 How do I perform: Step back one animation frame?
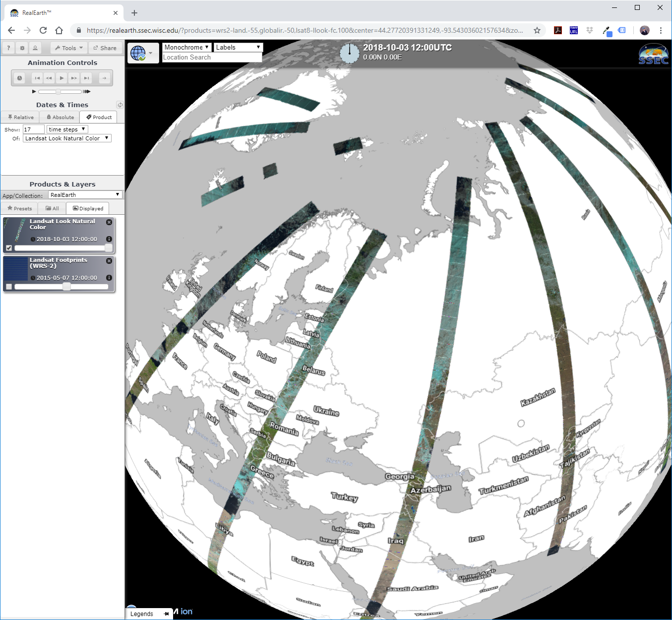click(x=49, y=78)
